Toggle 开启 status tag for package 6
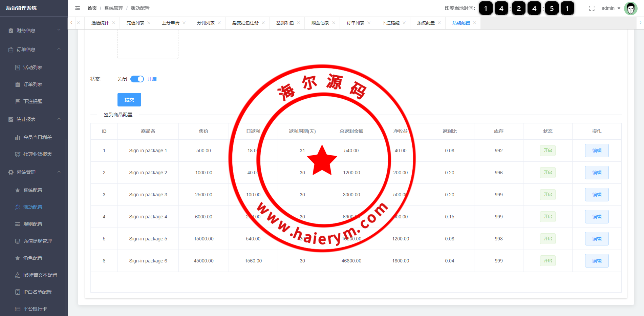Image resolution: width=644 pixels, height=316 pixels. [548, 261]
